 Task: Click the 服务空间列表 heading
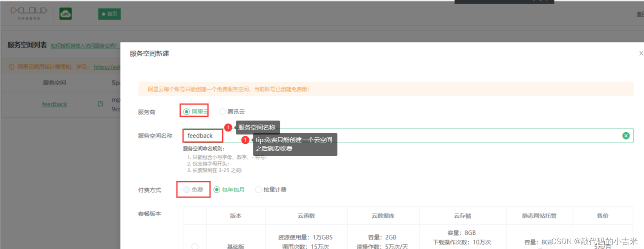tap(27, 45)
